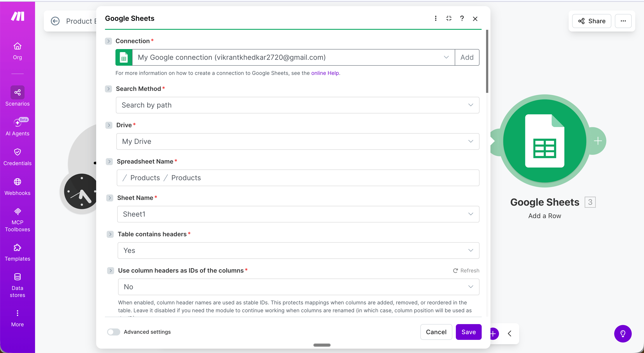The width and height of the screenshot is (644, 353).
Task: Open the three-dot scenario menu
Action: (x=623, y=21)
